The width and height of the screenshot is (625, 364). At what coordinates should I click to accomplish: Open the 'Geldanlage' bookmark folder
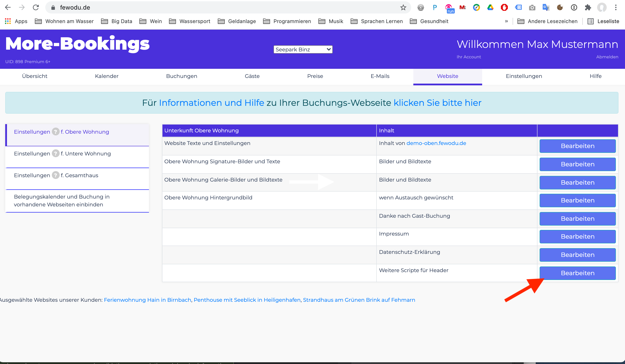236,21
